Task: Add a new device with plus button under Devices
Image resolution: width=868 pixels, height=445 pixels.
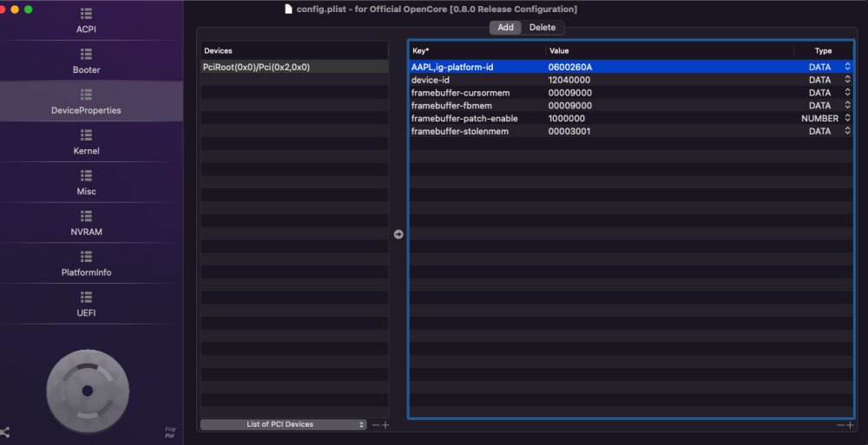Action: point(386,425)
